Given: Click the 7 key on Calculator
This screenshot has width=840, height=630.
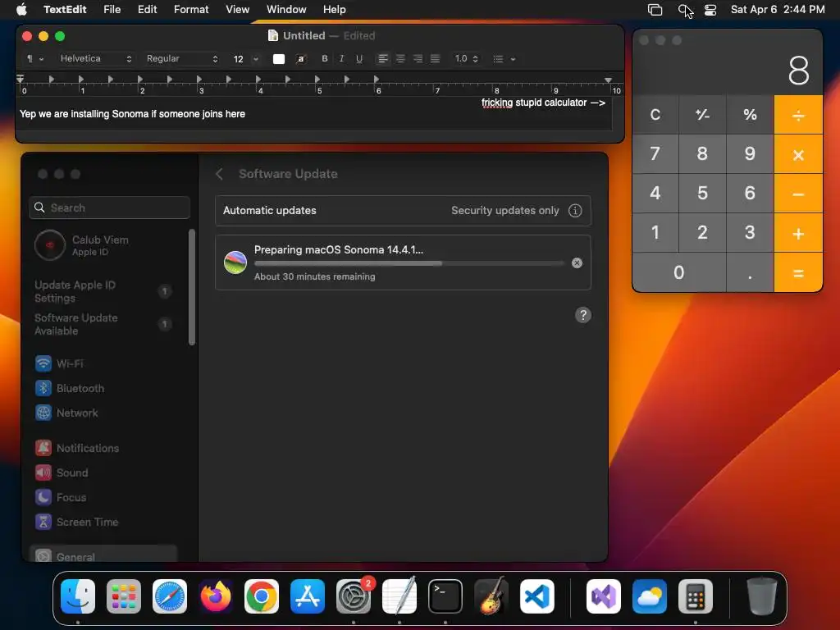Looking at the screenshot, I should tap(655, 153).
